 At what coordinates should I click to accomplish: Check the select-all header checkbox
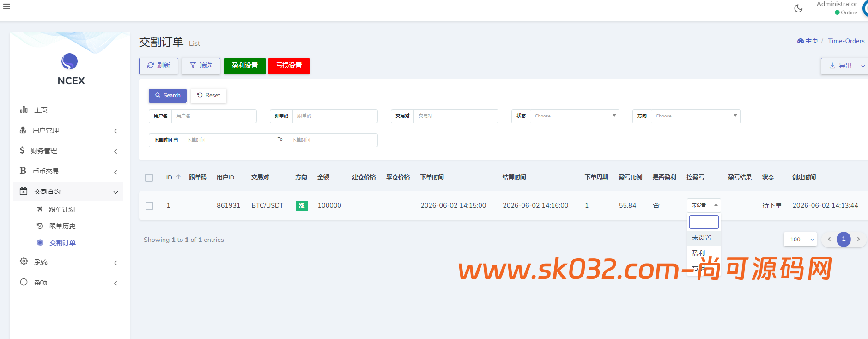coord(149,178)
